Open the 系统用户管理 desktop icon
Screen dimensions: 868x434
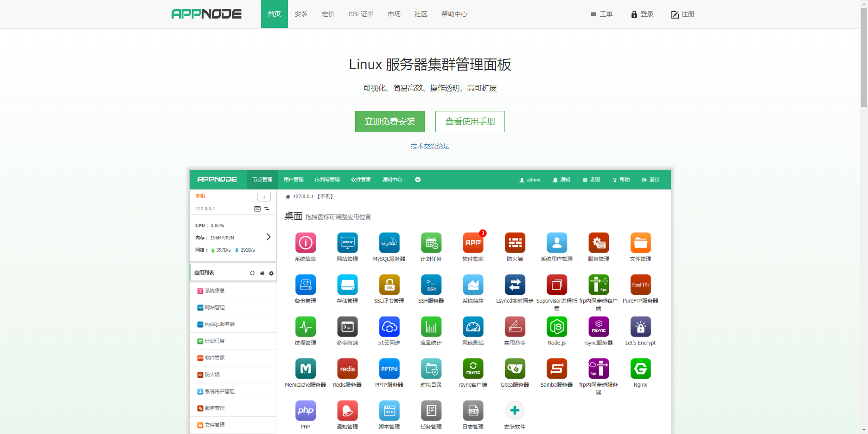[x=557, y=243]
